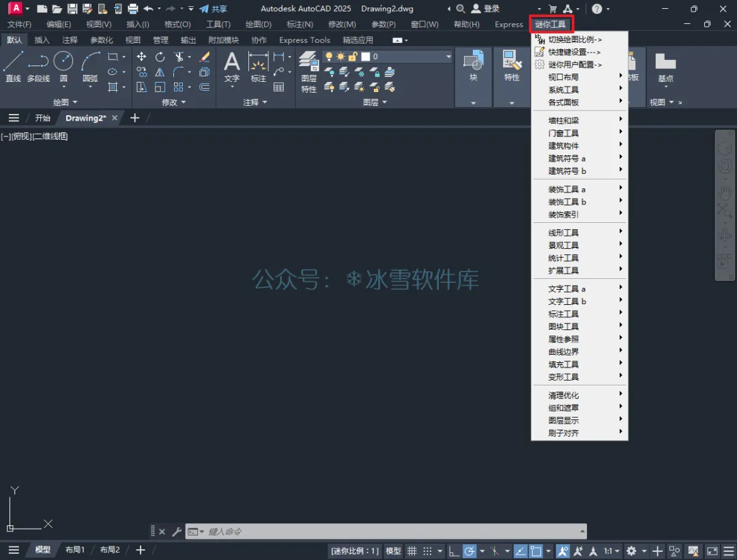
Task: Open the annotation scale 1:1 dropdown
Action: click(x=611, y=550)
